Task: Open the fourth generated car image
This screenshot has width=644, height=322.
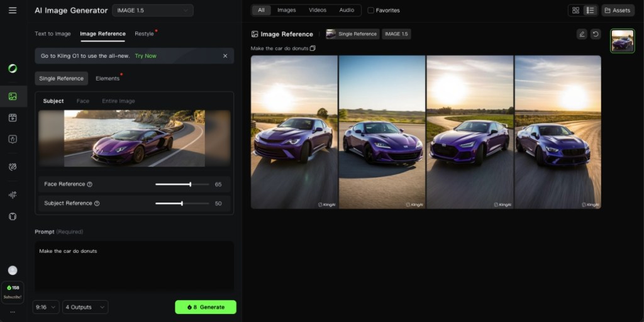Action: coord(558,132)
